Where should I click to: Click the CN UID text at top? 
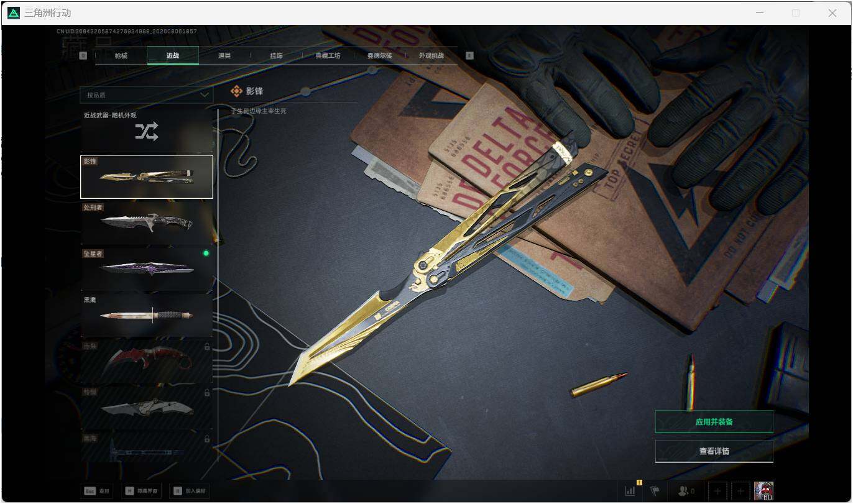(127, 31)
